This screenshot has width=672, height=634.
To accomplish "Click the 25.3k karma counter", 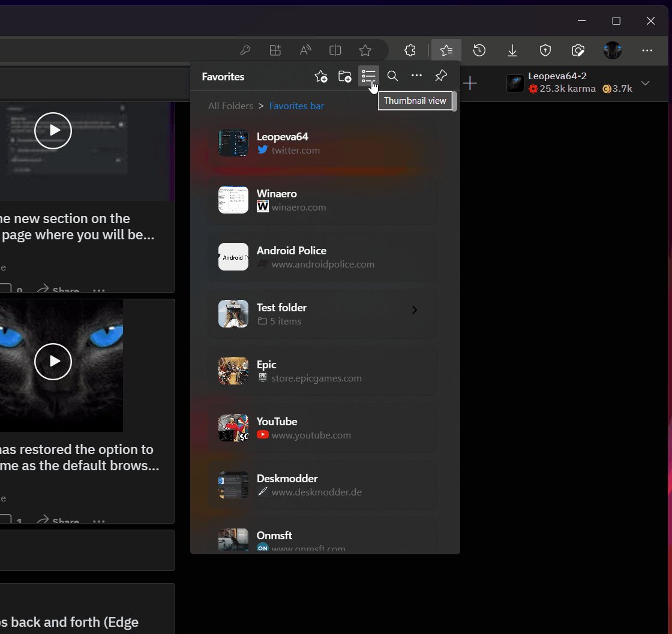I will tap(562, 89).
